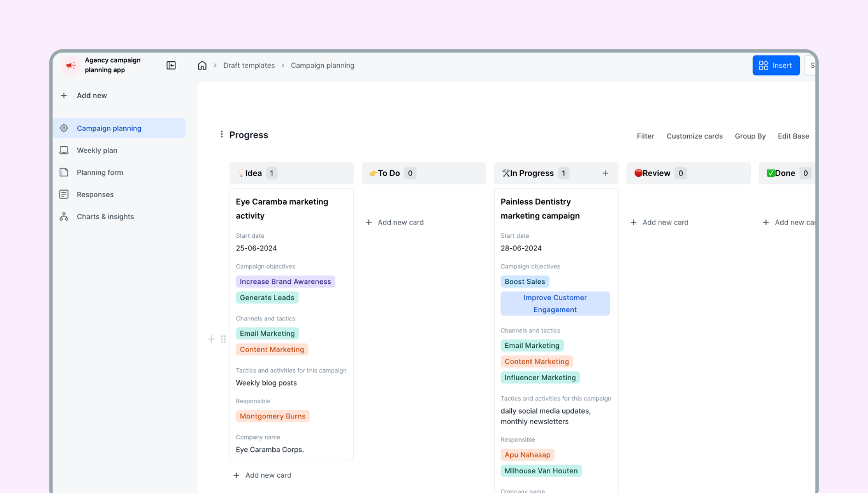Click the Insert button
Viewport: 868px width, 493px height.
776,65
